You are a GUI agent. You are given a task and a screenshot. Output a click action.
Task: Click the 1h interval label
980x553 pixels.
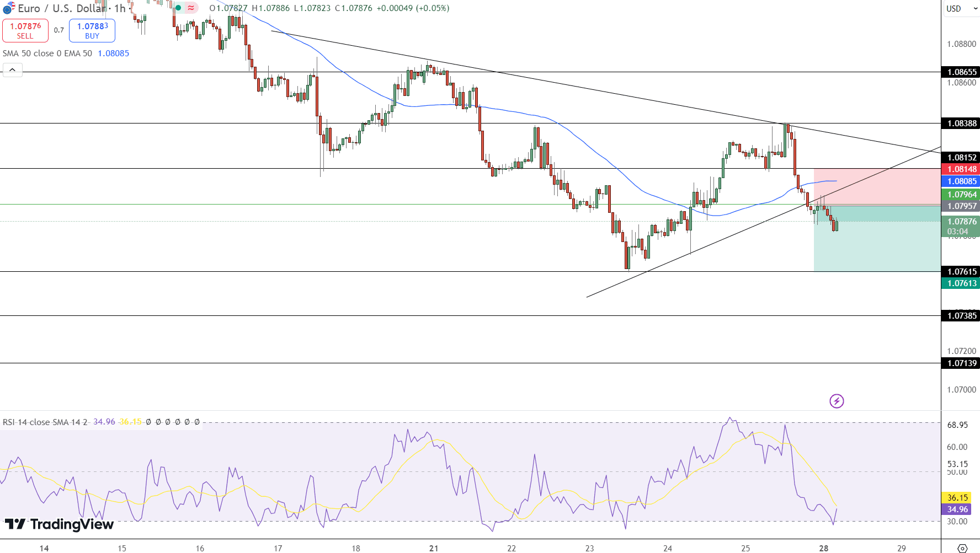click(x=120, y=8)
